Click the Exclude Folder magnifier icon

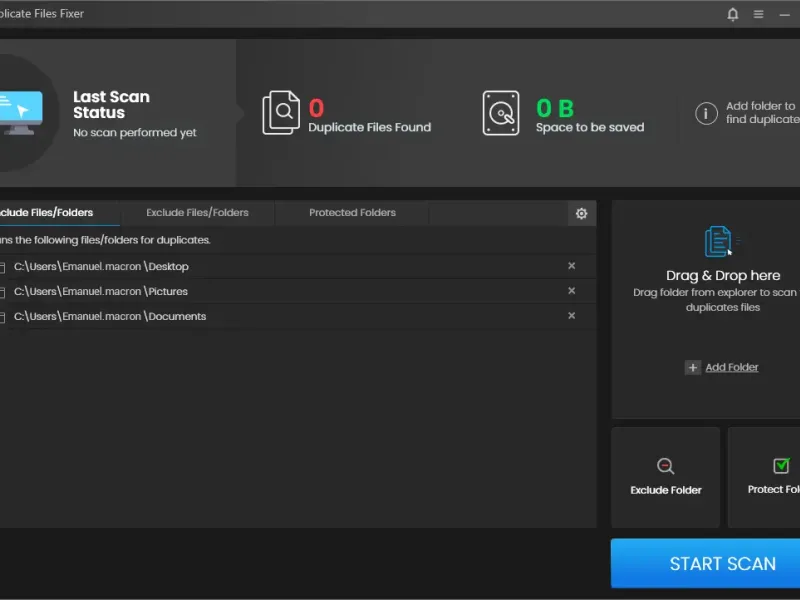pyautogui.click(x=665, y=466)
